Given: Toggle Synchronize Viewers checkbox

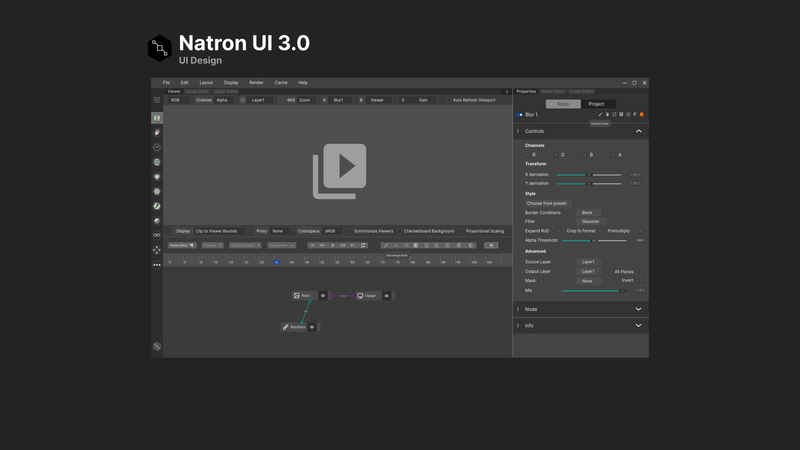Looking at the screenshot, I should tap(349, 231).
